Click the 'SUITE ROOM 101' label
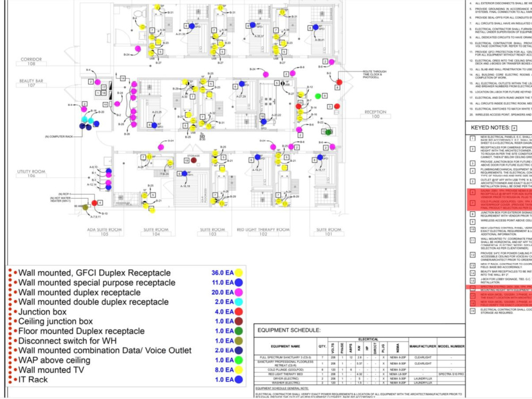Image resolution: width=532 pixels, height=399 pixels. point(329,232)
